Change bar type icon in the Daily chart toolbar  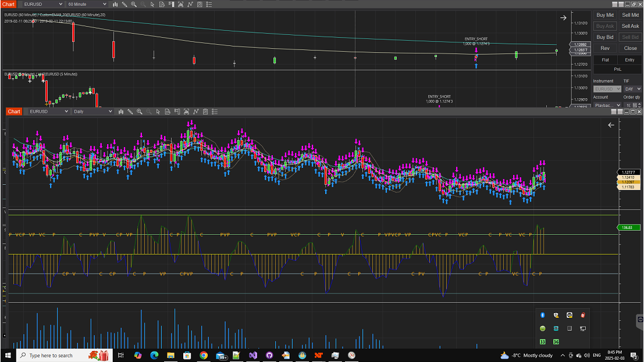(121, 112)
